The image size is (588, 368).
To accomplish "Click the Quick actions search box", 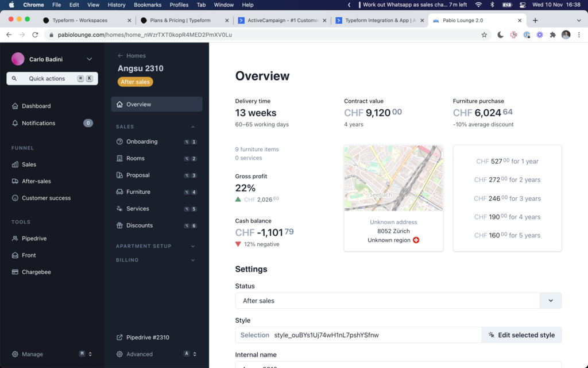I will point(52,78).
